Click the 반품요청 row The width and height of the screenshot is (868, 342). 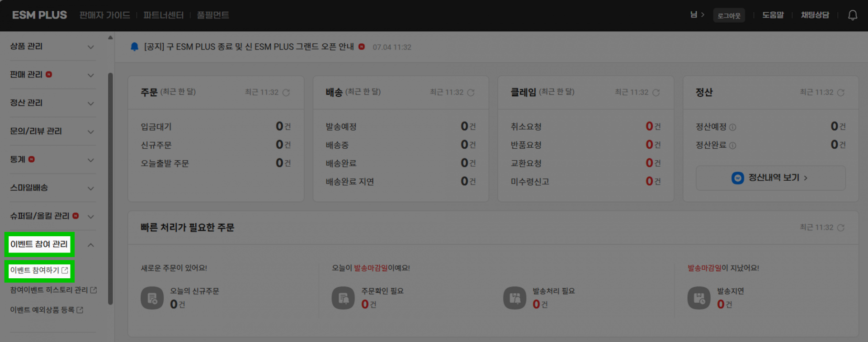pos(586,145)
